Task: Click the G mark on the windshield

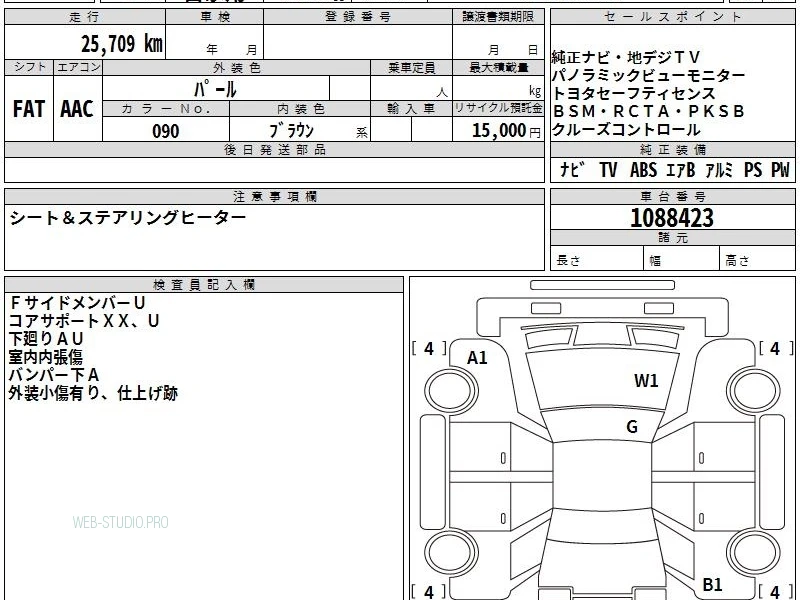Action: (632, 427)
